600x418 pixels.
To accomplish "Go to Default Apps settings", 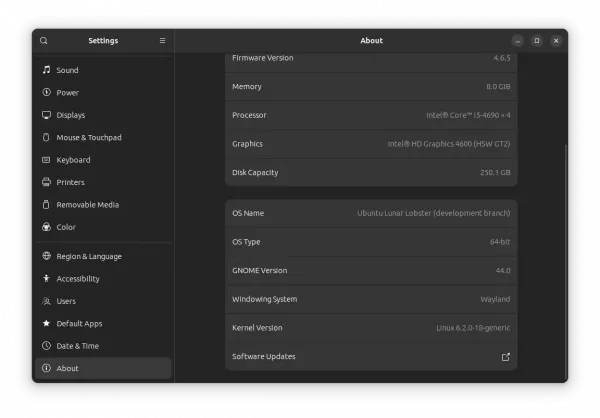I will click(x=103, y=323).
